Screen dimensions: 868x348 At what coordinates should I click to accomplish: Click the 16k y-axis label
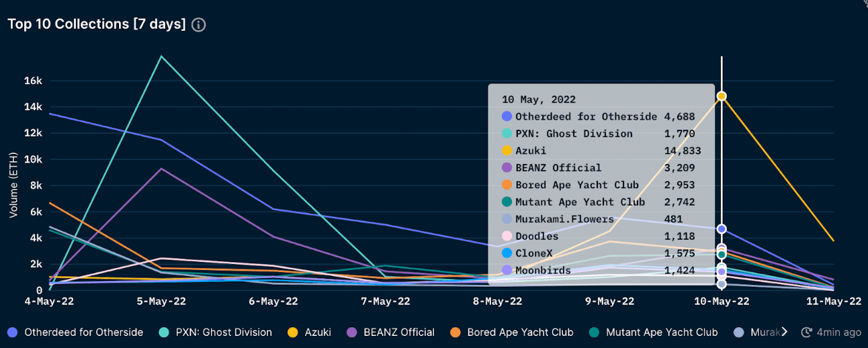[x=34, y=81]
